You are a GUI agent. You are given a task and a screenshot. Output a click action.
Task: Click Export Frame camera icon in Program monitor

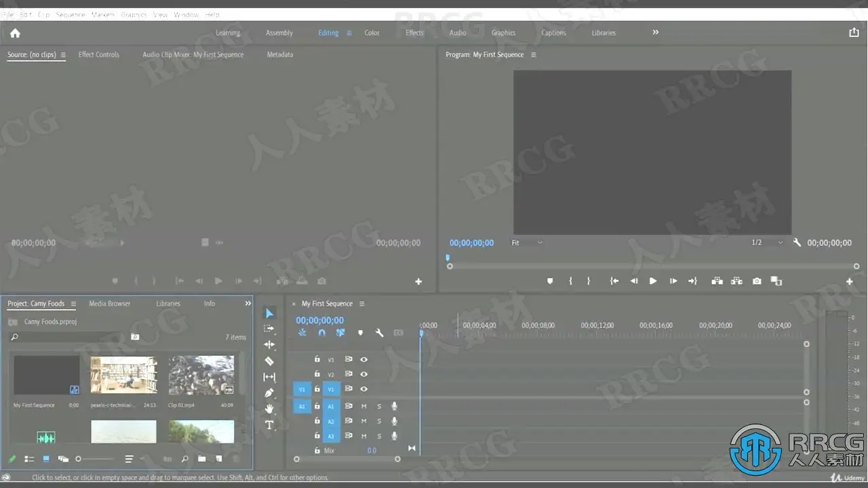click(x=757, y=281)
